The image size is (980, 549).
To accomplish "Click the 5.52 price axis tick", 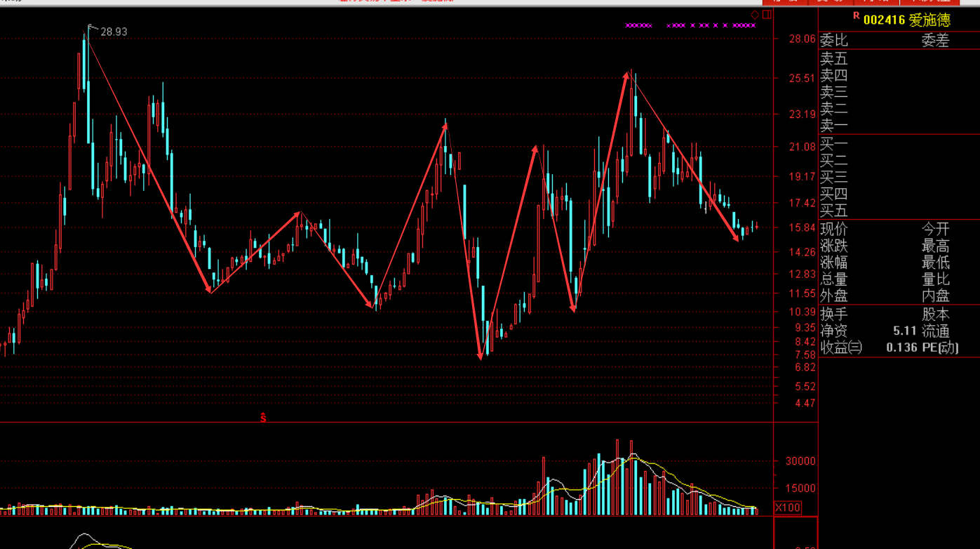I will coord(805,386).
